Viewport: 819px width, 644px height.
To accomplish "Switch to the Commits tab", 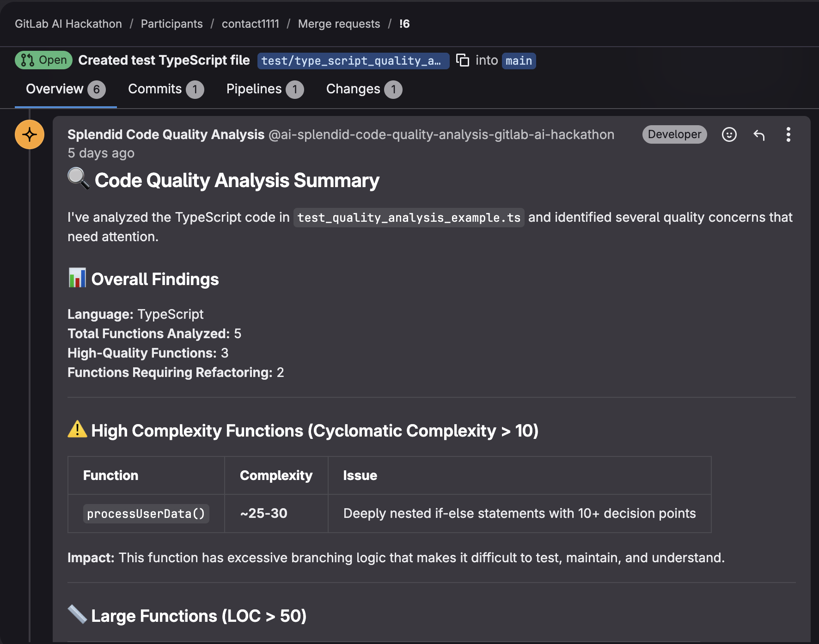I will [165, 89].
